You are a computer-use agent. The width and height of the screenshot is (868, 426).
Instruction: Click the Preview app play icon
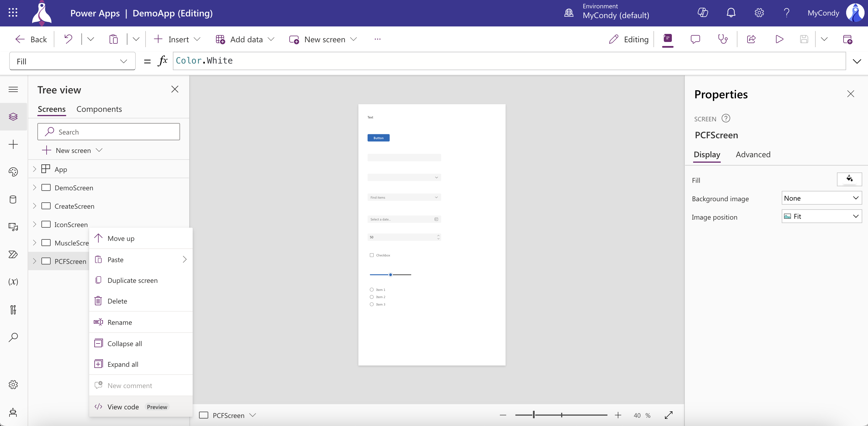(x=779, y=39)
